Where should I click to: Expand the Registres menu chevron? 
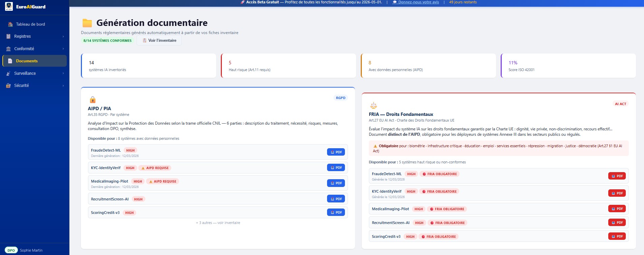(x=63, y=36)
